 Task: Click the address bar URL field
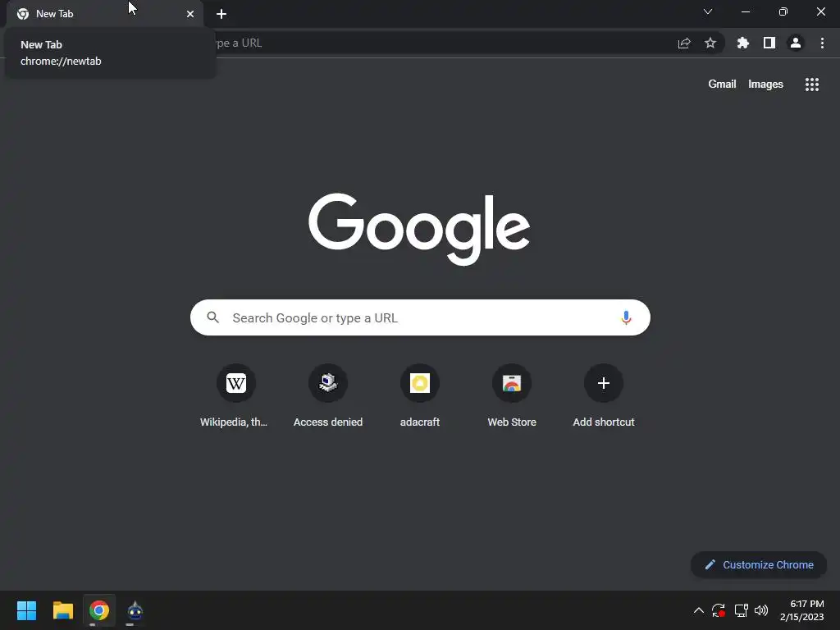tap(440, 43)
